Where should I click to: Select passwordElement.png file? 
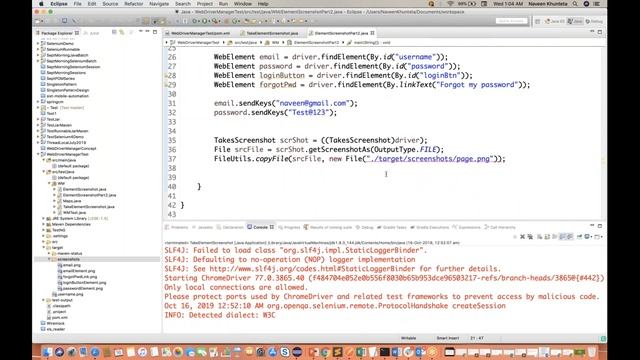click(x=80, y=288)
